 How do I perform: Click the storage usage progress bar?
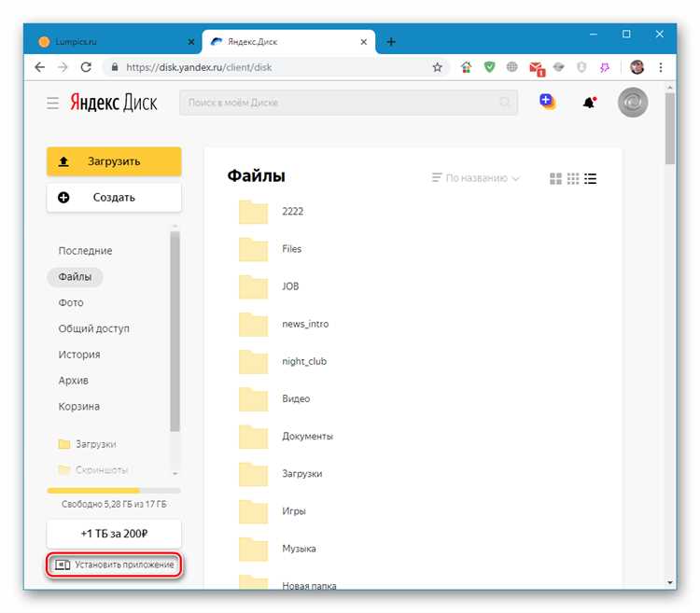pyautogui.click(x=114, y=490)
